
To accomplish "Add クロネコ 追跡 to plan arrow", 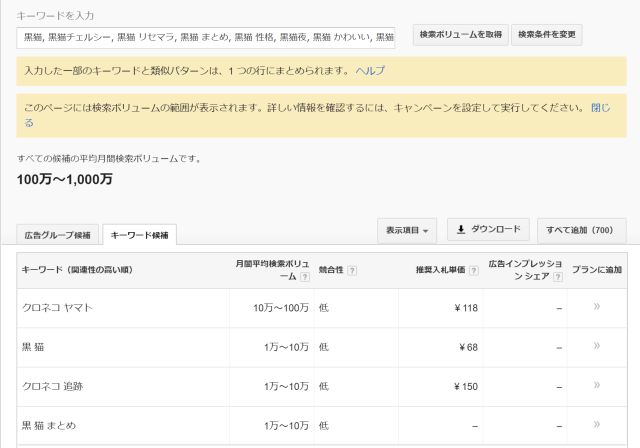I will click(597, 385).
